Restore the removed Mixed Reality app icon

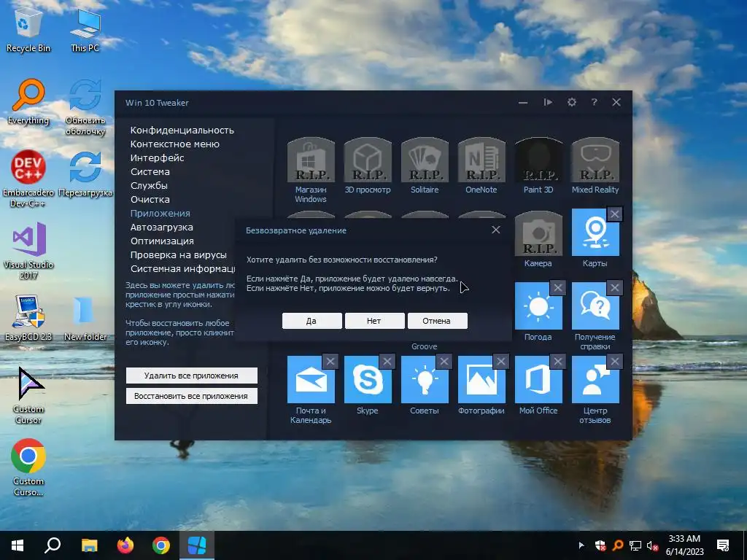[x=595, y=160]
